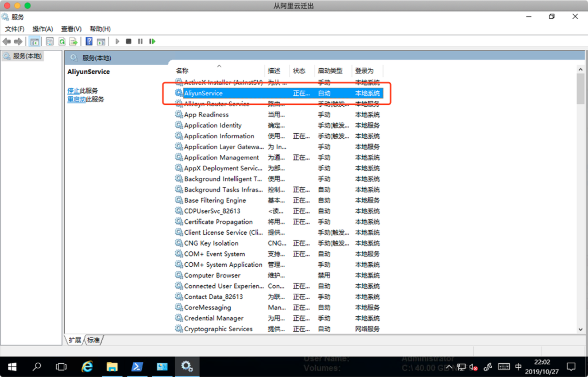588x377 pixels.
Task: Click the Stop Service toolbar button
Action: coord(129,41)
